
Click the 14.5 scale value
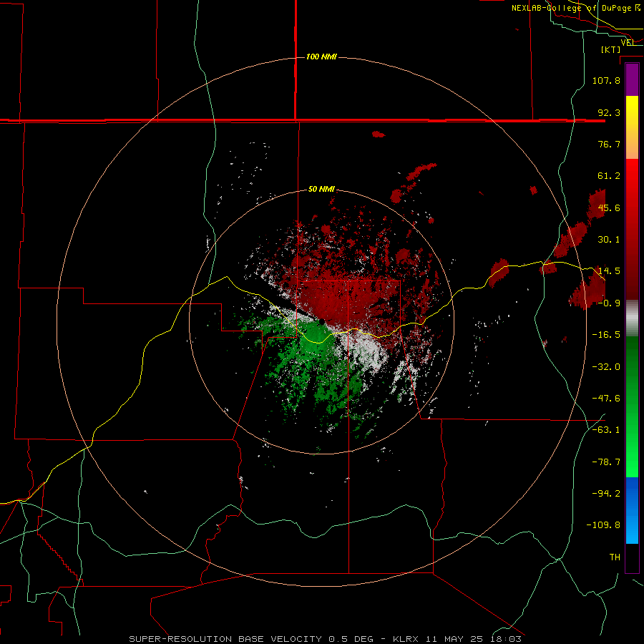coord(609,271)
